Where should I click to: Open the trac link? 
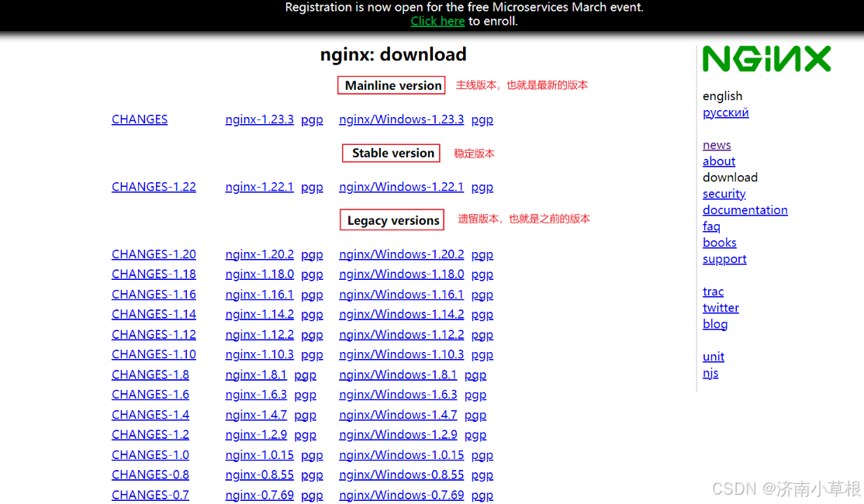point(713,292)
